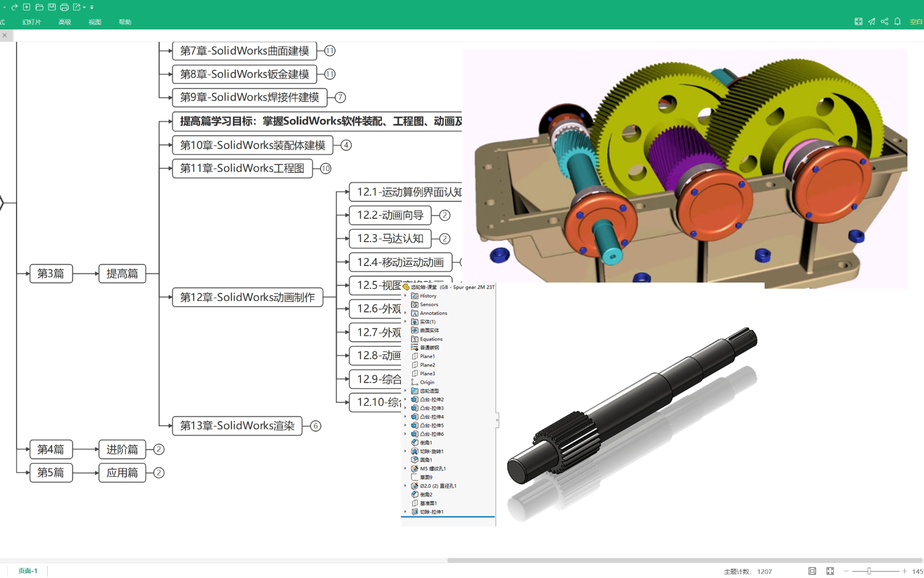The height and width of the screenshot is (578, 924).
Task: Expand 第7章-SolidWorks曲面建模 count bubble
Action: (330, 51)
